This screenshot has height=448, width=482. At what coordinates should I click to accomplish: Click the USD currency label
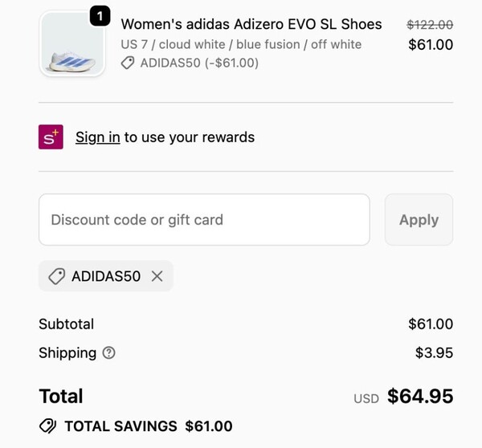pyautogui.click(x=366, y=398)
